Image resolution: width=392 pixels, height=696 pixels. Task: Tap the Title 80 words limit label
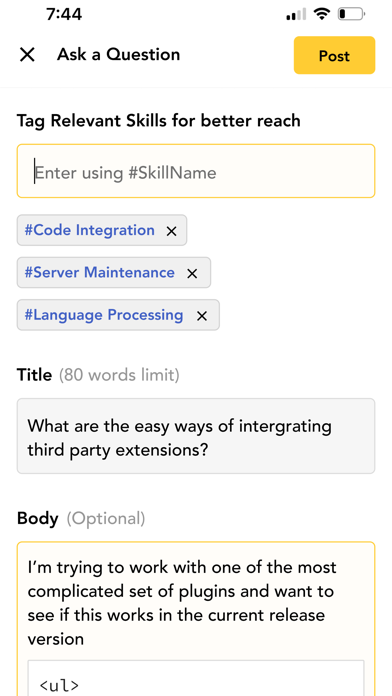(98, 376)
